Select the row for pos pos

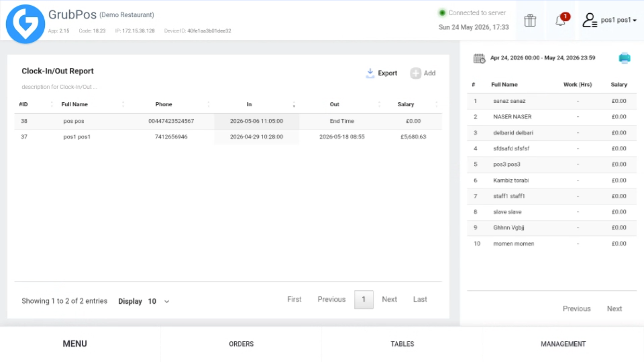click(228, 121)
